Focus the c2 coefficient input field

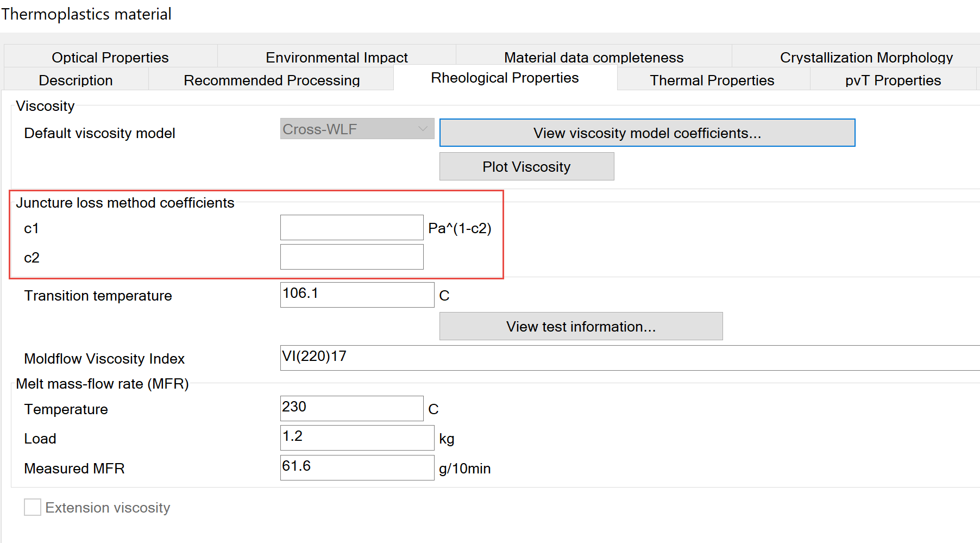tap(351, 257)
